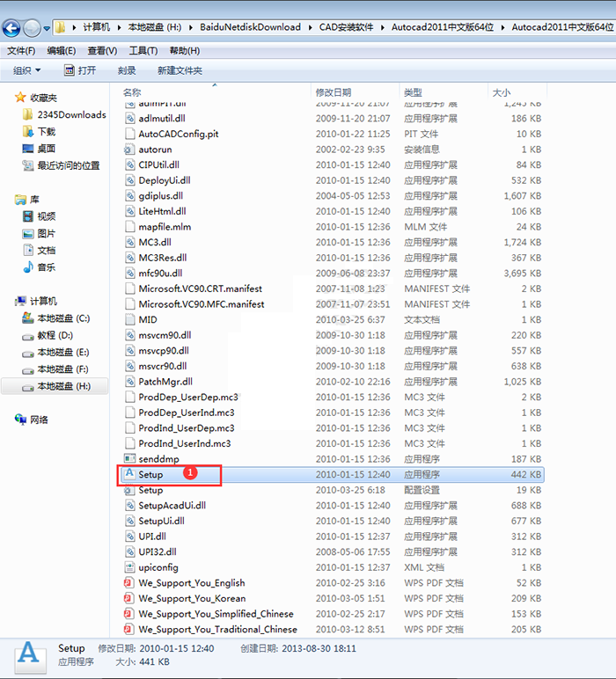Select the upiconfig XML file
Screen dimensions: 616x679
[151, 567]
